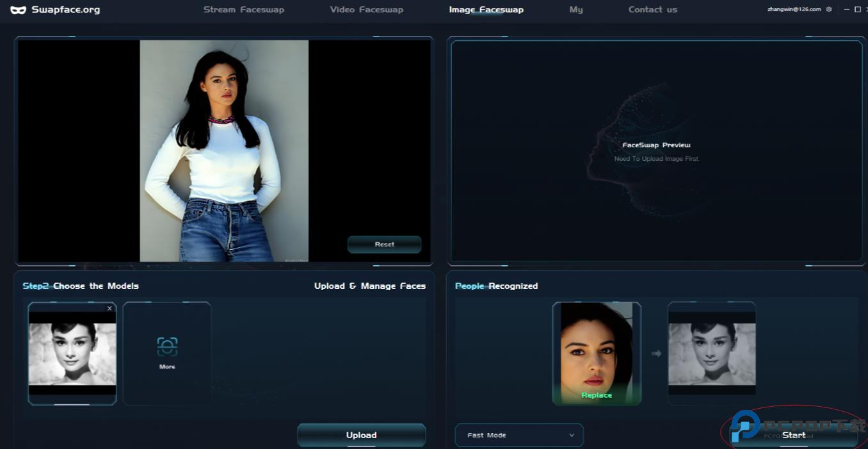Click the target face thumbnail in People Recognized
This screenshot has width=868, height=449.
712,353
